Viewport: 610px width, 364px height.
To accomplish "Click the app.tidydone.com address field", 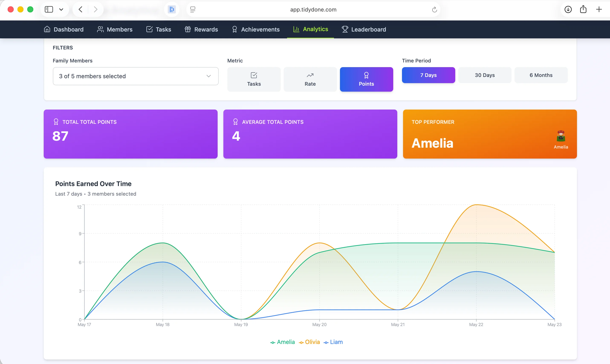I will click(x=313, y=9).
